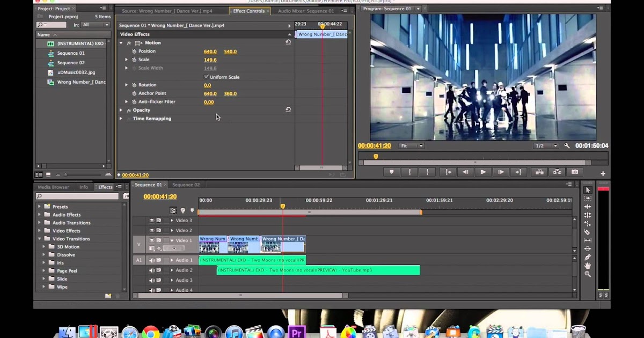Expand the Scale property
Image resolution: width=644 pixels, height=338 pixels.
[127, 60]
